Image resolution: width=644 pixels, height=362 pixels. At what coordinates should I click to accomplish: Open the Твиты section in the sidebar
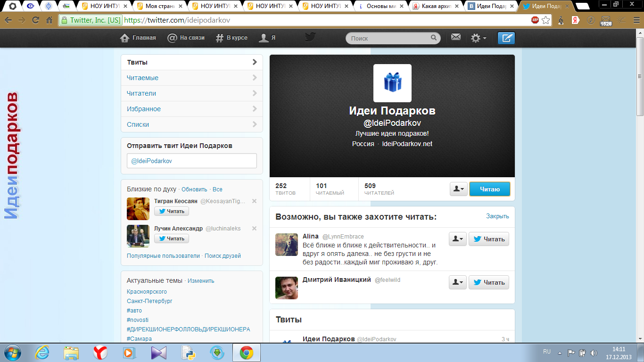click(x=192, y=62)
